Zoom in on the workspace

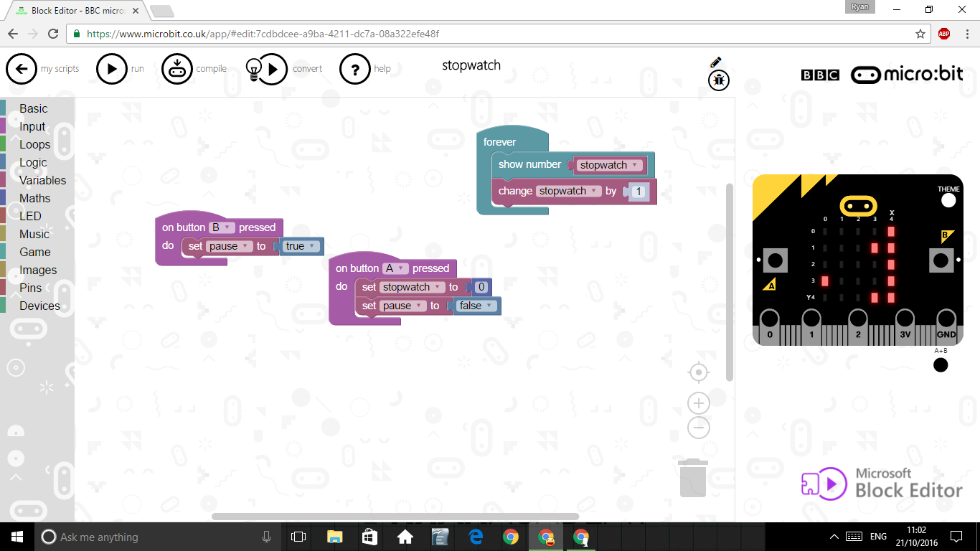[x=699, y=402]
